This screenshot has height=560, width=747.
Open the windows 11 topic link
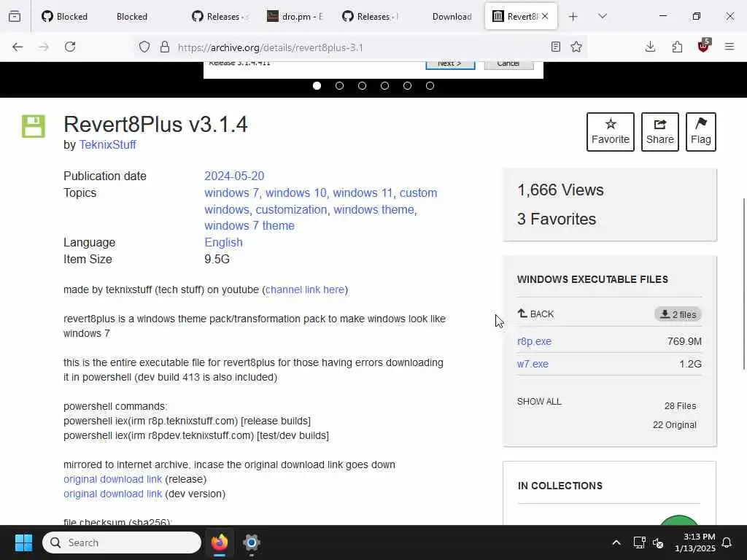(363, 192)
